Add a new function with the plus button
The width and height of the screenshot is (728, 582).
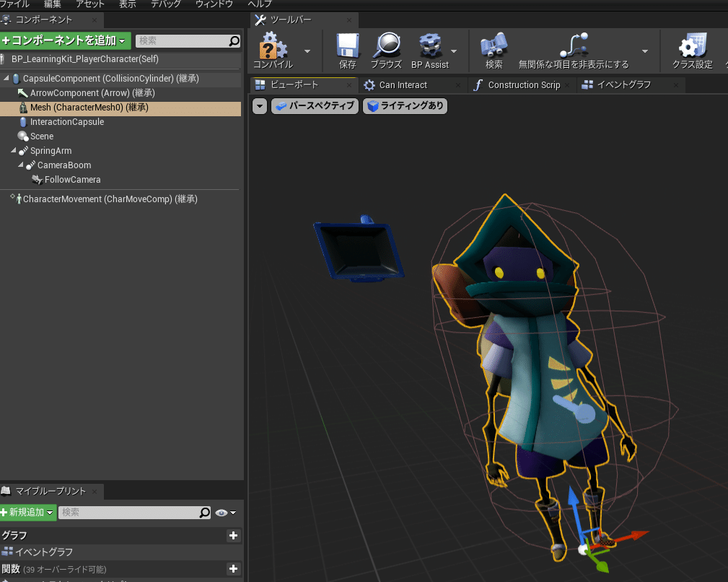click(234, 568)
